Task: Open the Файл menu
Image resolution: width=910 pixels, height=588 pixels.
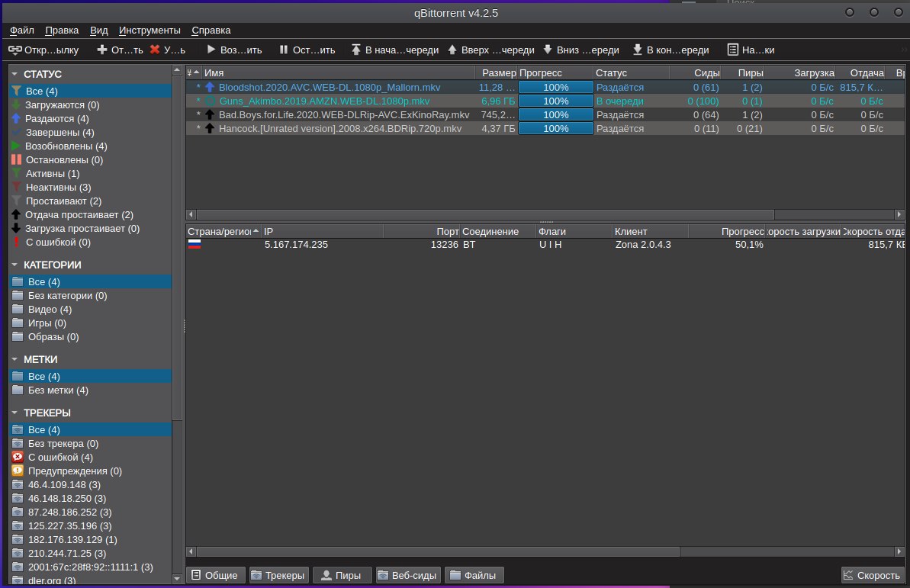Action: coord(22,31)
